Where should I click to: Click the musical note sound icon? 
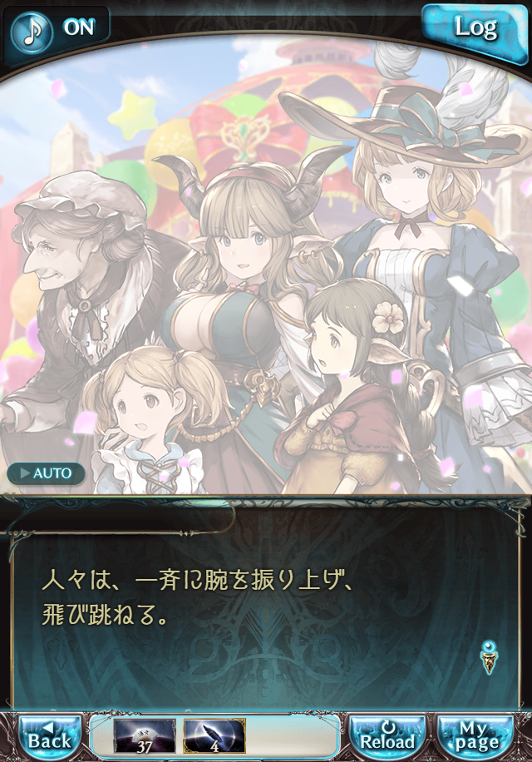click(x=32, y=31)
